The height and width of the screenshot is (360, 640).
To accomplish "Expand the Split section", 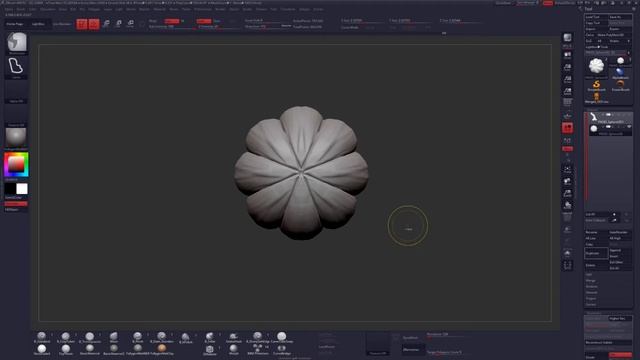I will point(589,274).
